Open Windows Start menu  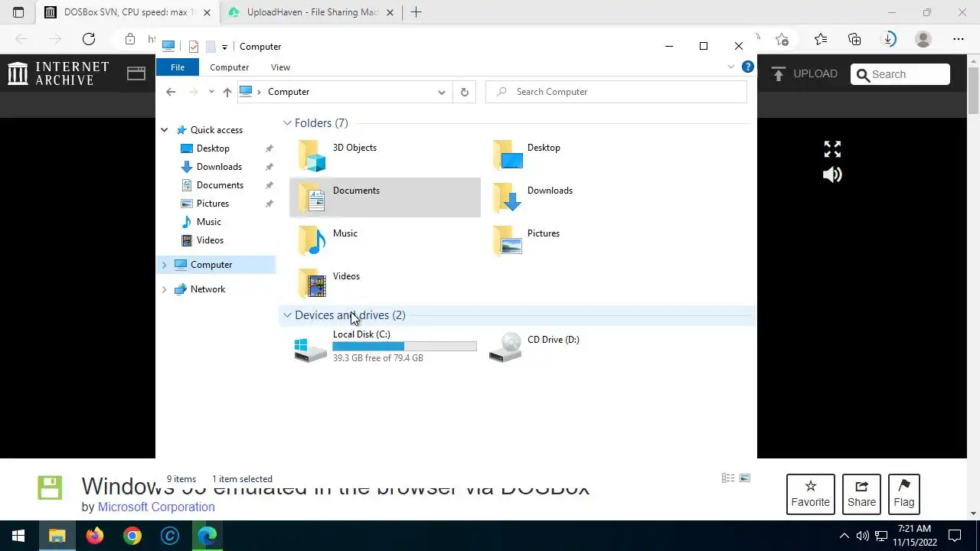[18, 536]
